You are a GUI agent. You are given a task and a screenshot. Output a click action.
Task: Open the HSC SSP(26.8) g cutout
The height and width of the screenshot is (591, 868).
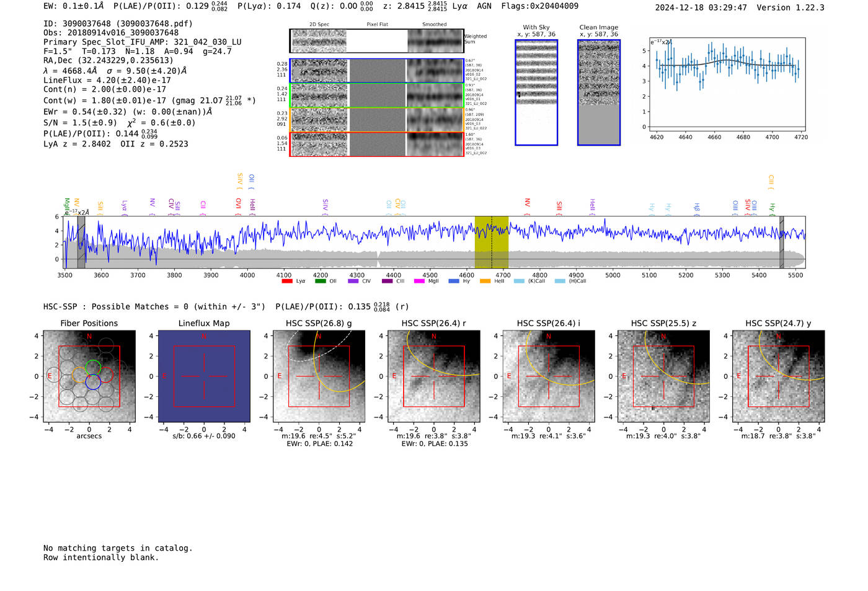tap(319, 376)
